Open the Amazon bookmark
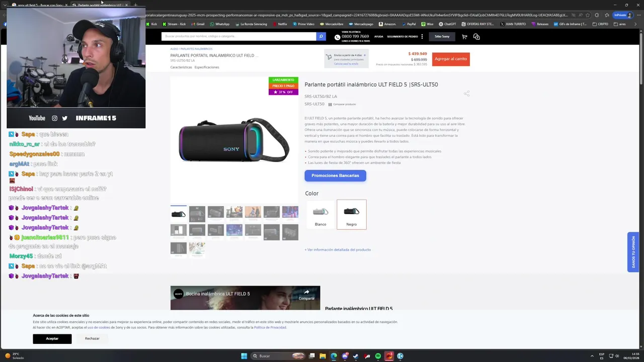 pos(387,24)
